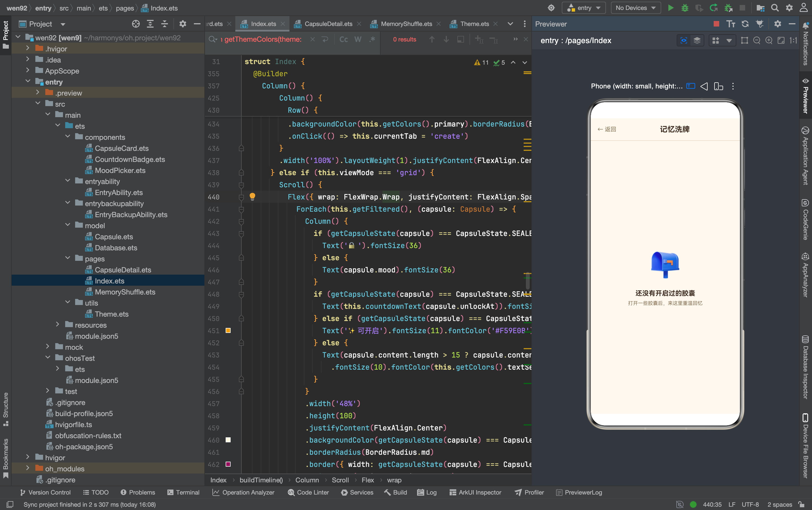Toggle the Structure tool window
Image resolution: width=812 pixels, height=510 pixels.
point(6,409)
